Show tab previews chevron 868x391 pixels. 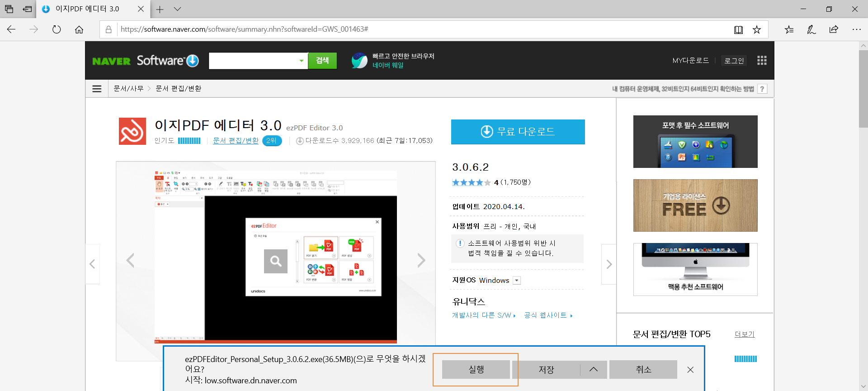pyautogui.click(x=177, y=9)
